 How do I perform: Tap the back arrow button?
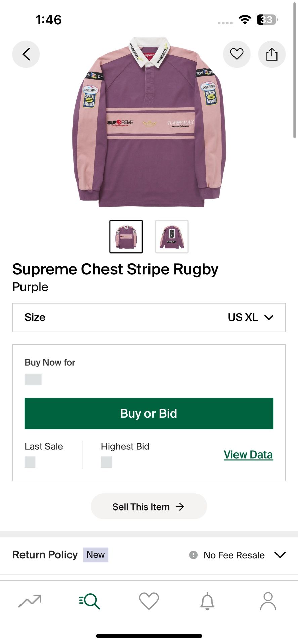[26, 54]
